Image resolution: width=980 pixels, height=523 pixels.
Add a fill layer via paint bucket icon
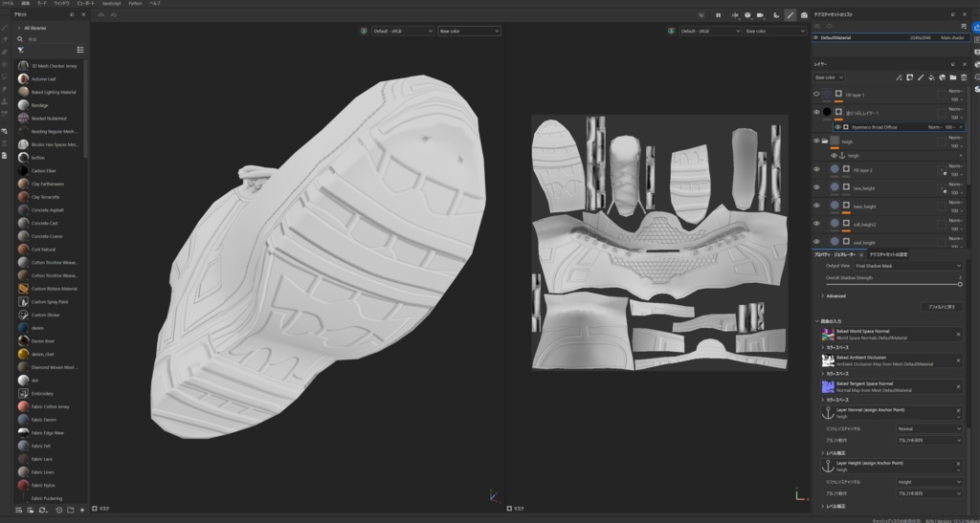coord(931,77)
